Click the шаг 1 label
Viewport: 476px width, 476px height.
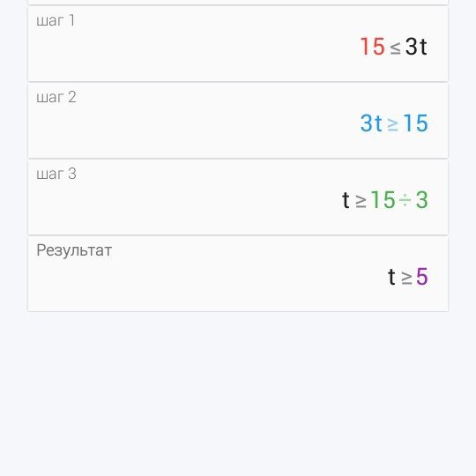56,20
